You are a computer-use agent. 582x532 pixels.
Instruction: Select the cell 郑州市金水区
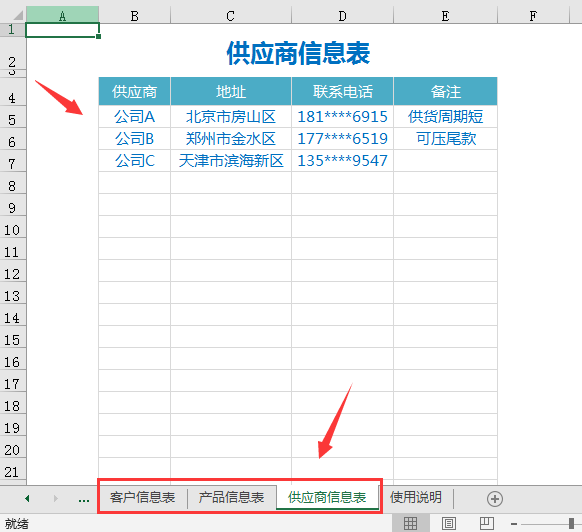point(231,138)
